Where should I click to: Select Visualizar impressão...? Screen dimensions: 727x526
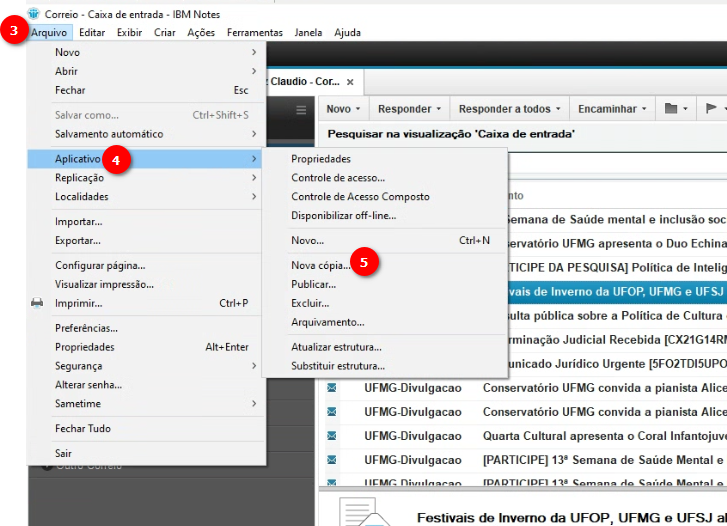(147, 284)
